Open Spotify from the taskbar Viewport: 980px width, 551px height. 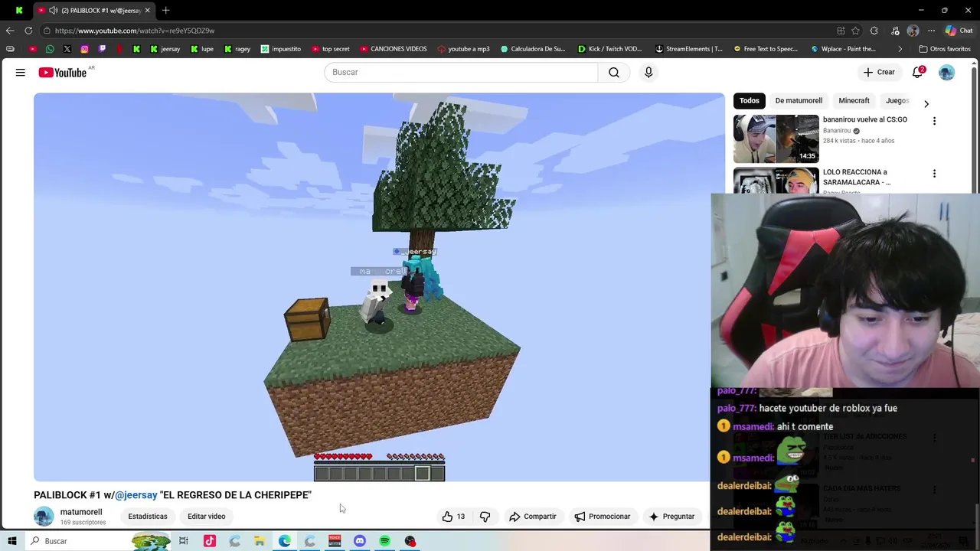click(385, 541)
